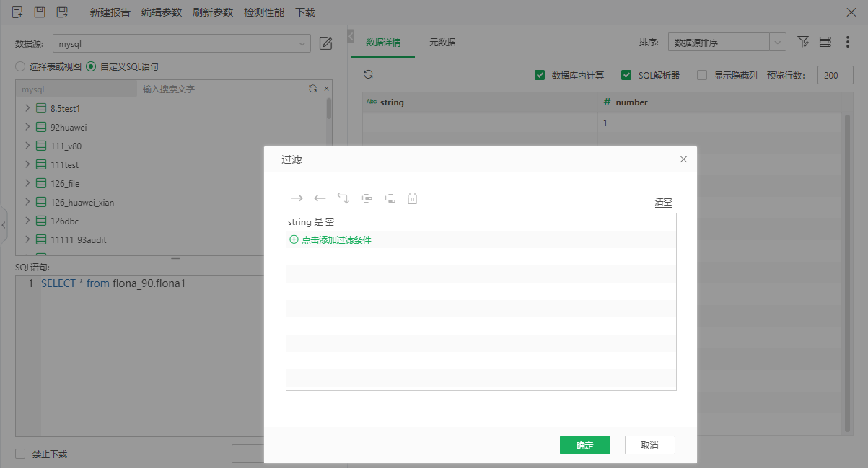Click the three-dot more options icon
This screenshot has height=468, width=868.
point(848,42)
